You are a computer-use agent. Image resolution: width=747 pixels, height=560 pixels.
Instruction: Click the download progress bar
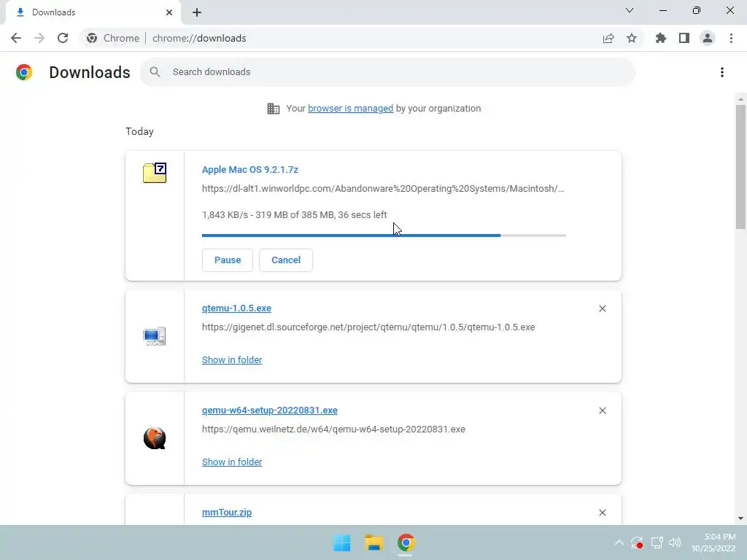[x=384, y=236]
